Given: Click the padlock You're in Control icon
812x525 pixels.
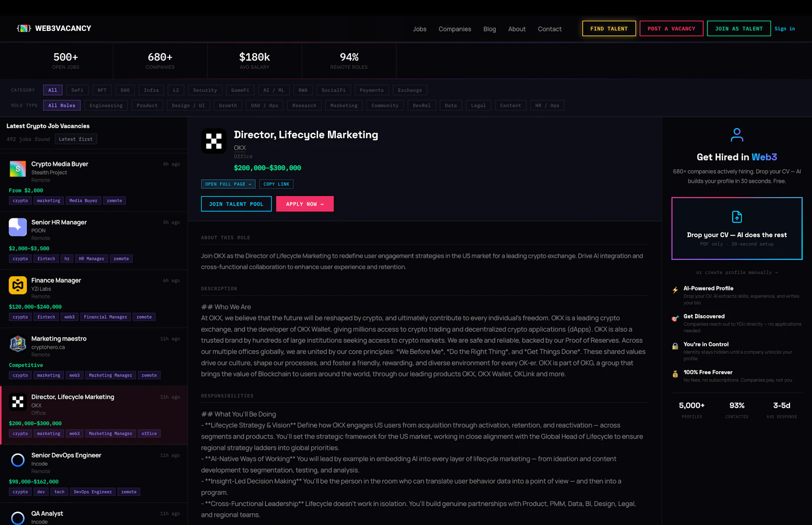Looking at the screenshot, I should pyautogui.click(x=675, y=346).
